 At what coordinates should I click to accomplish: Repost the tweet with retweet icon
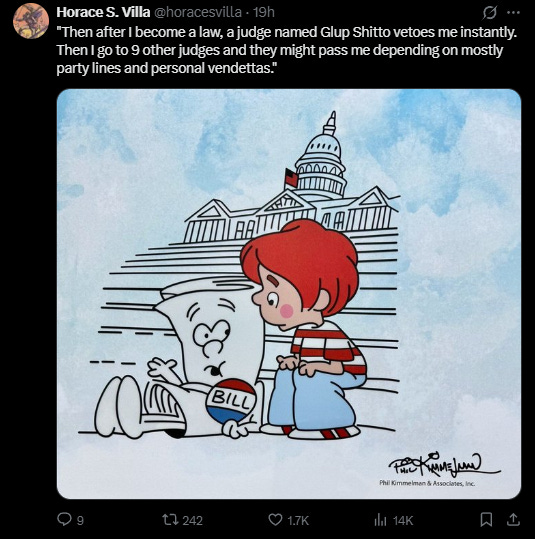click(171, 519)
